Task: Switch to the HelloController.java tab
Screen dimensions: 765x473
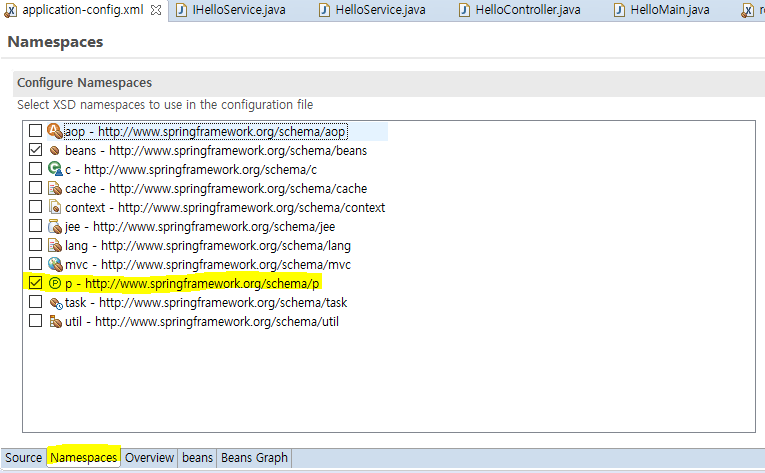Action: 528,10
